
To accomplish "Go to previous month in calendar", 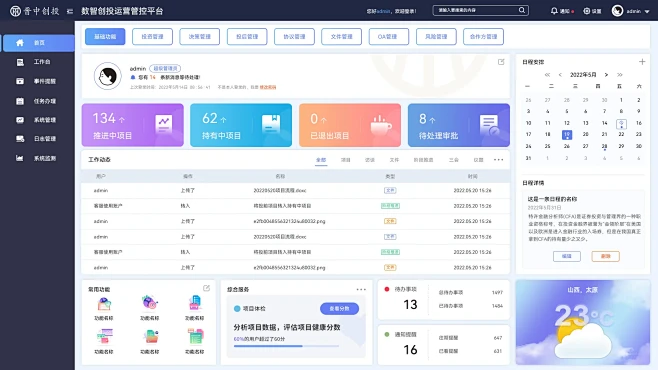I will (560, 75).
